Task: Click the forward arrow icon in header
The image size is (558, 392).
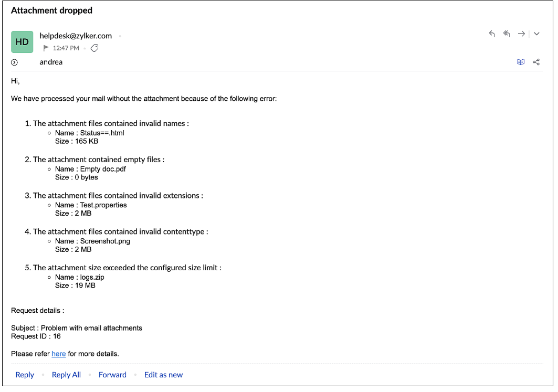Action: 521,34
